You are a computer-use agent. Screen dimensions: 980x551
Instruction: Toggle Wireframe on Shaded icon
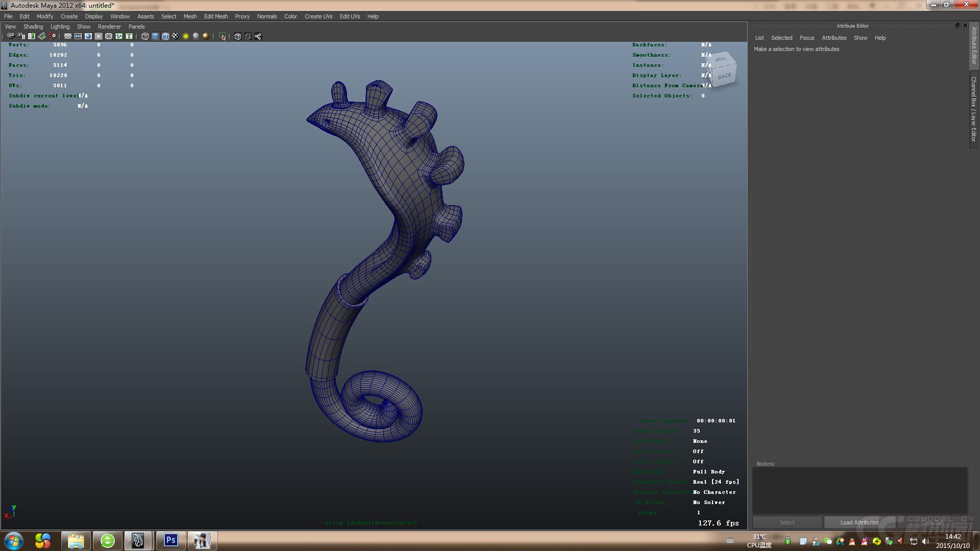point(165,36)
